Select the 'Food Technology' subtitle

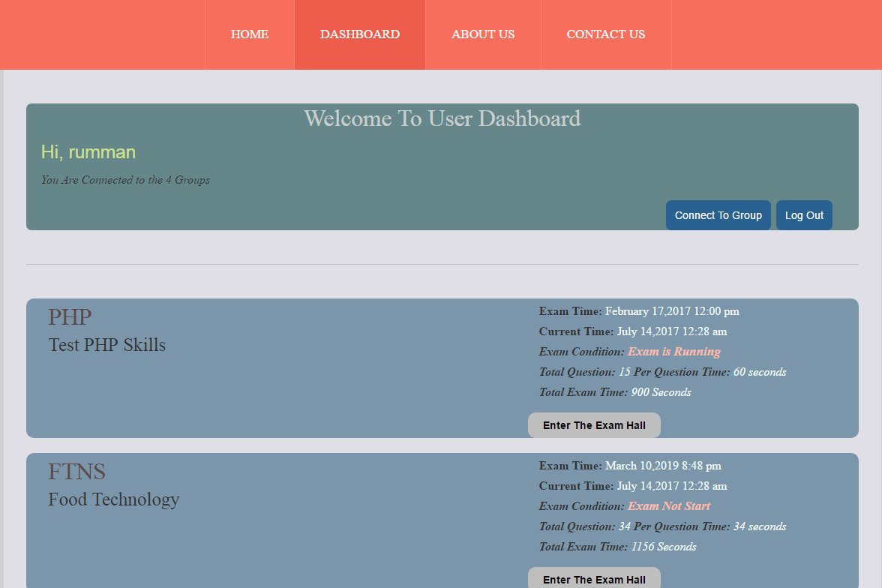(114, 499)
